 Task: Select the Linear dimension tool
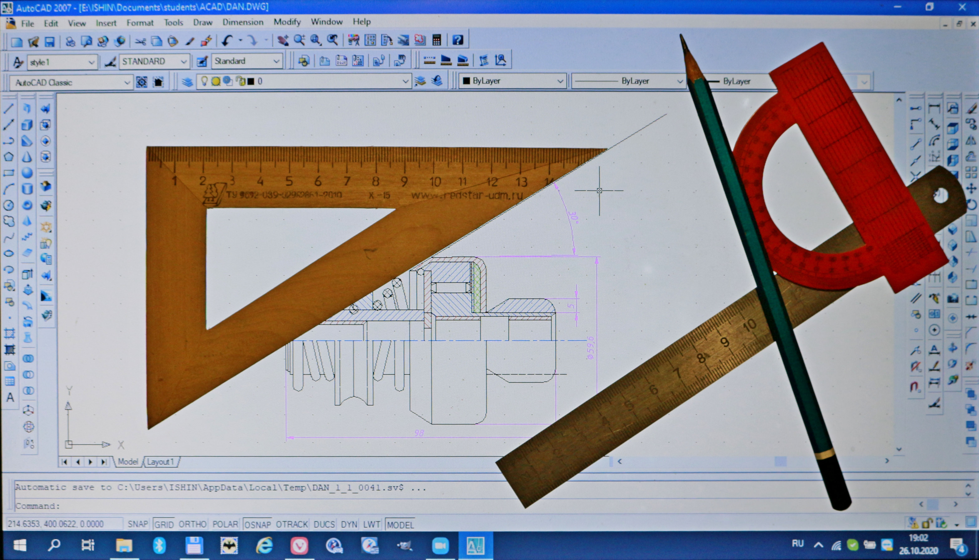pos(934,108)
